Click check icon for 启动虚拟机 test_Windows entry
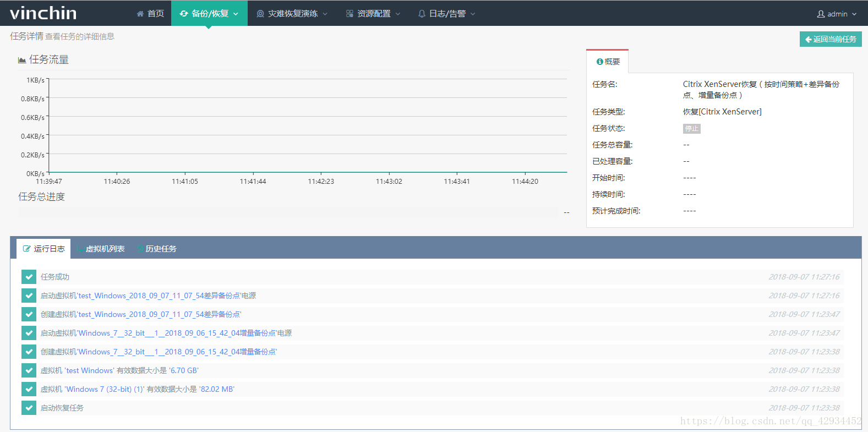The height and width of the screenshot is (432, 868). pos(29,296)
